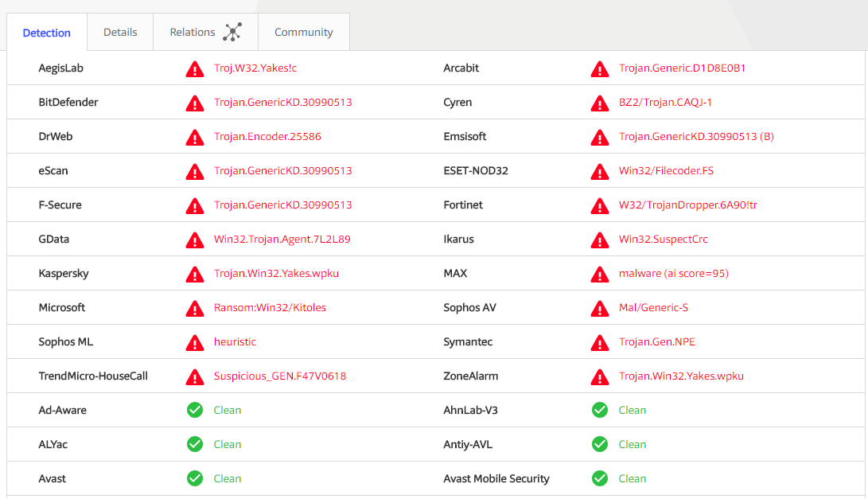
Task: Select the Detection tab
Action: (x=47, y=33)
